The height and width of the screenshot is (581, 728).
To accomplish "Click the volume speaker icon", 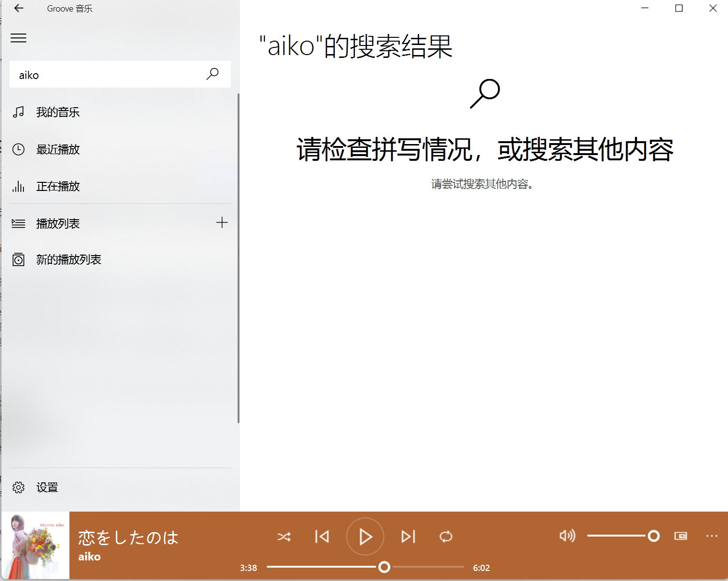I will pyautogui.click(x=567, y=536).
